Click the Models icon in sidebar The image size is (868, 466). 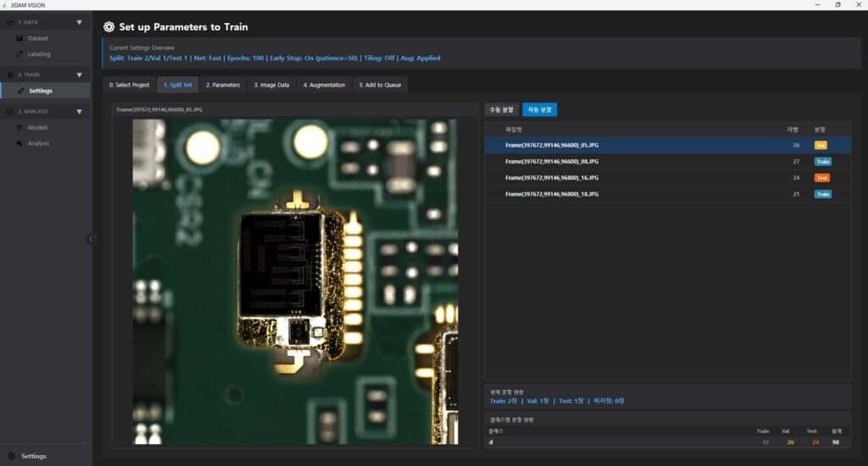pos(19,127)
